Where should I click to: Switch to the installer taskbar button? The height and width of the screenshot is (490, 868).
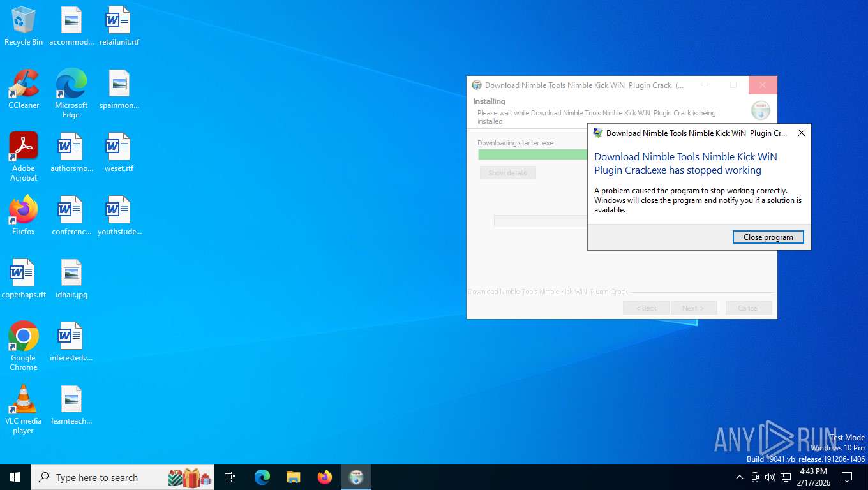pos(356,477)
